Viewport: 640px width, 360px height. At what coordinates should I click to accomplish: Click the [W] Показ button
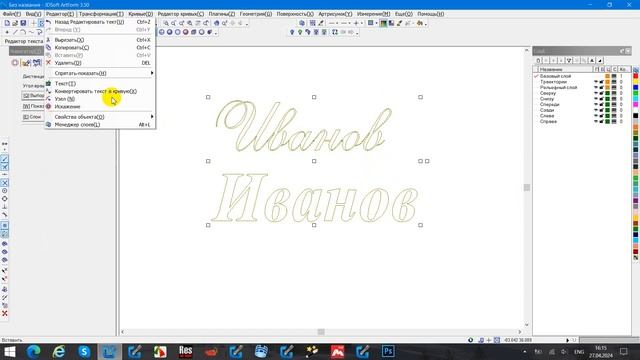click(x=33, y=106)
